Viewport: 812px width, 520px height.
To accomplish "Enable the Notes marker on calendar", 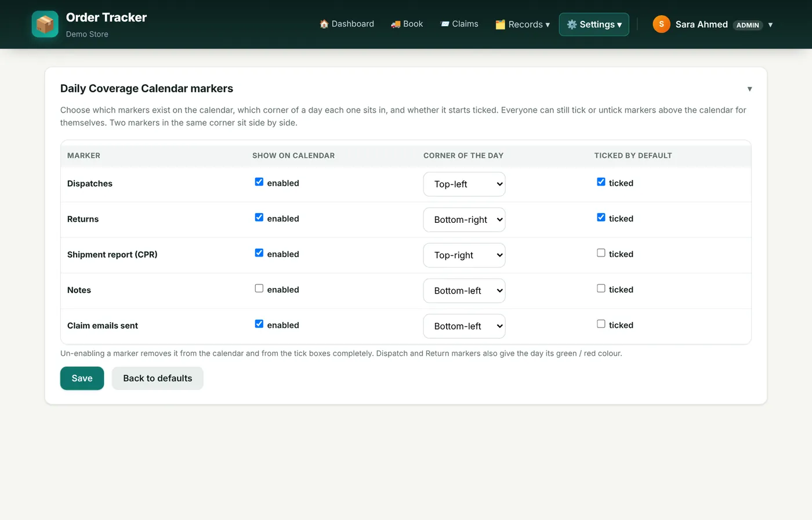I will [x=259, y=288].
